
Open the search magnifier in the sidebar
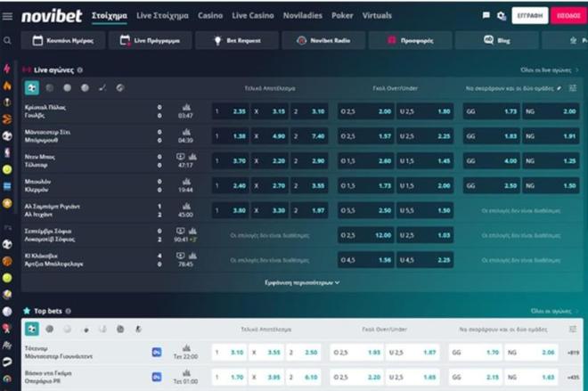[7, 40]
